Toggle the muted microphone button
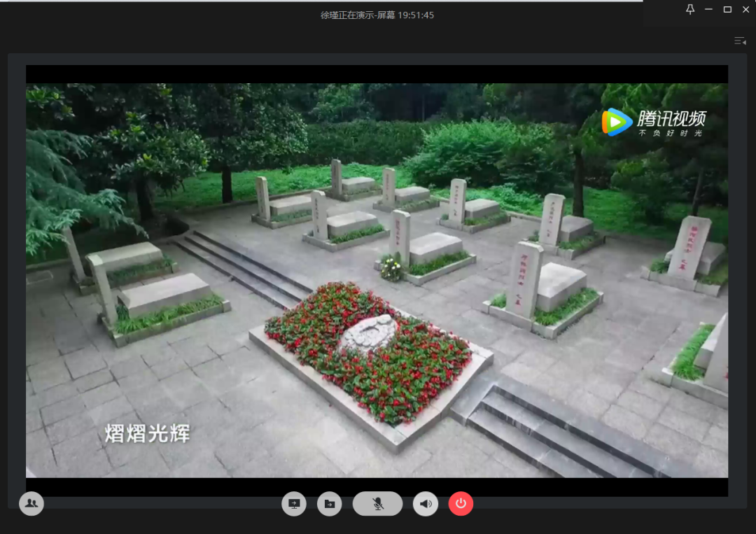Image resolution: width=756 pixels, height=534 pixels. tap(377, 504)
